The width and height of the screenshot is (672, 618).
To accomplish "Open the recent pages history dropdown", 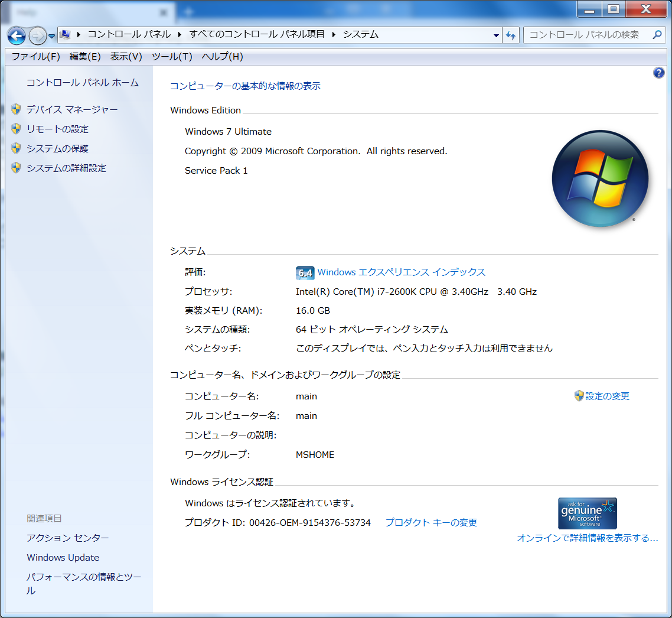I will point(51,37).
